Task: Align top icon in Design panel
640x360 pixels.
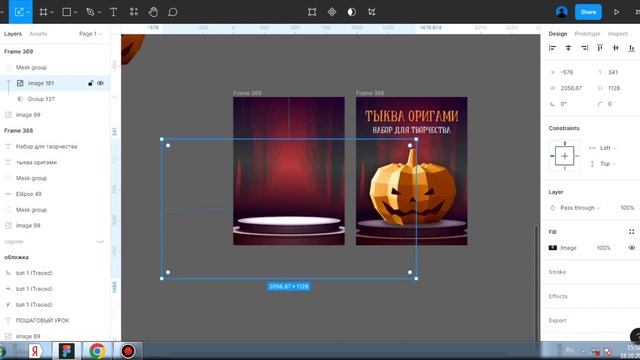Action: pos(600,48)
